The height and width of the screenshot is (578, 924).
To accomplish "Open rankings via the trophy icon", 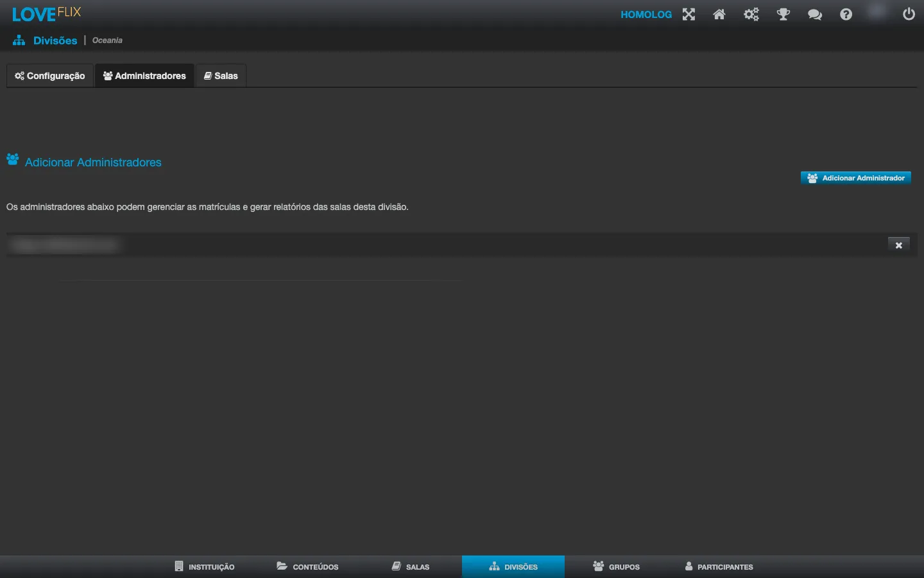I will click(783, 14).
